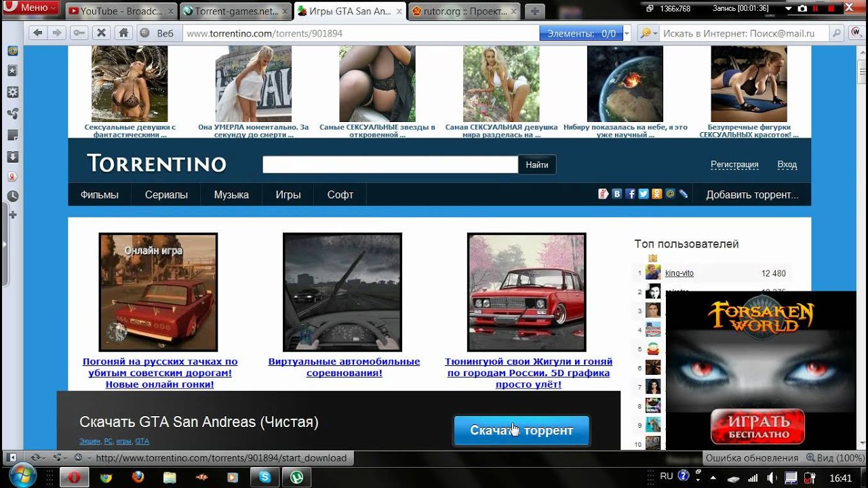Click the Torrentino site search field
Screen dimensions: 868x488
(x=390, y=165)
